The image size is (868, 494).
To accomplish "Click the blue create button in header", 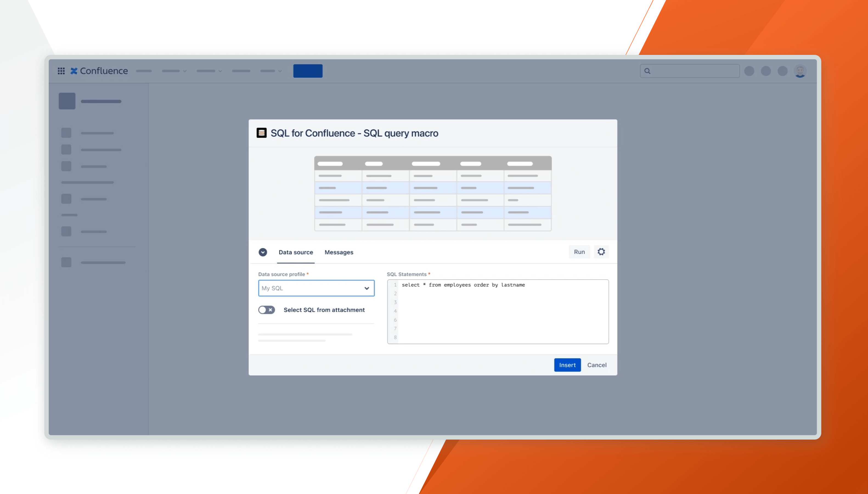I will [308, 71].
